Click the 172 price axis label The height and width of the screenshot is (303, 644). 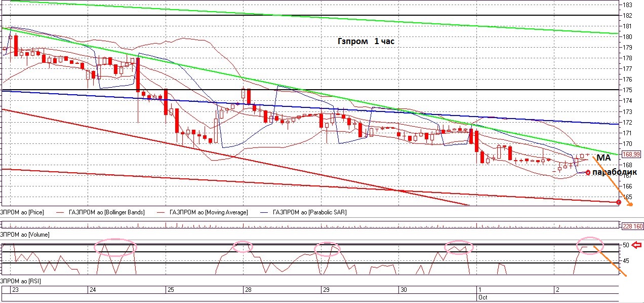coord(627,122)
